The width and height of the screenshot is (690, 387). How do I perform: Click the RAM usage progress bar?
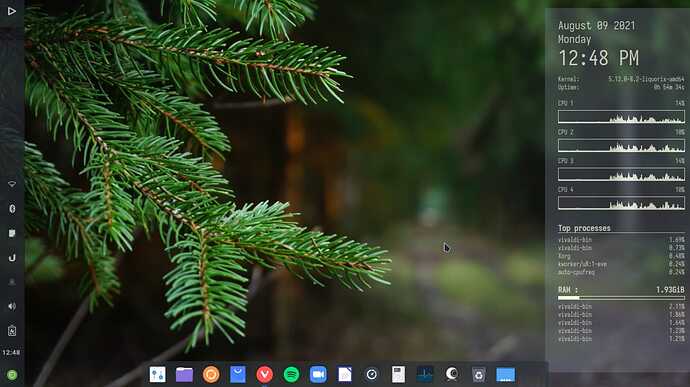click(621, 298)
